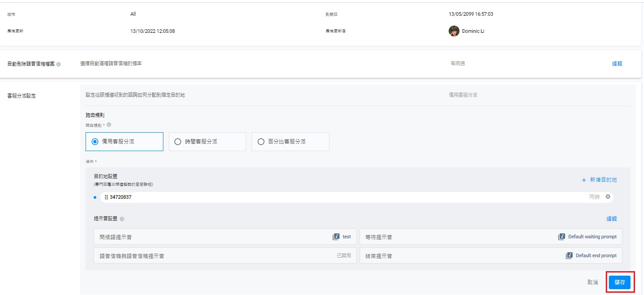Click the All value for 城市
Image resolution: width=644 pixels, height=295 pixels.
[133, 14]
